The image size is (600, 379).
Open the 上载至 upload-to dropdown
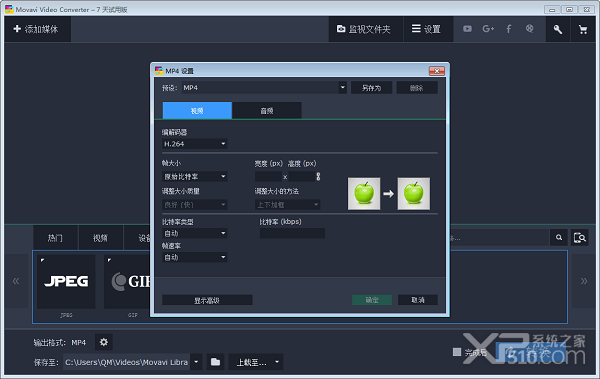click(256, 362)
